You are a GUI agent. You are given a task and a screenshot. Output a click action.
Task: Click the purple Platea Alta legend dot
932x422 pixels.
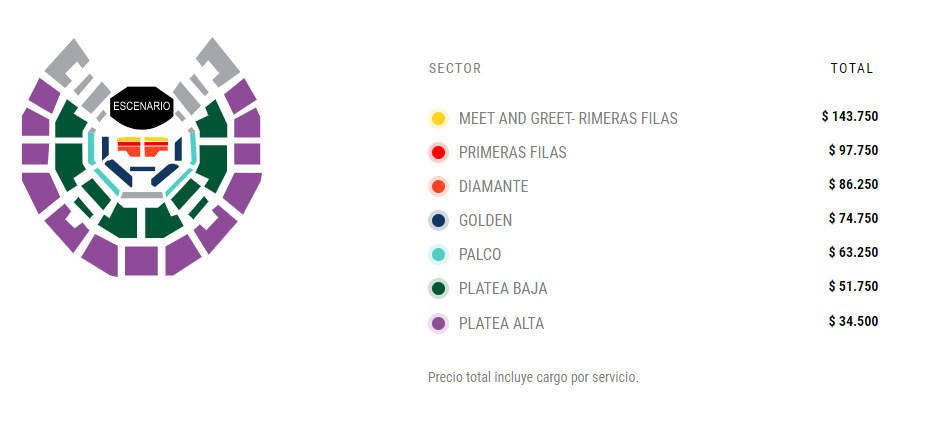[437, 323]
